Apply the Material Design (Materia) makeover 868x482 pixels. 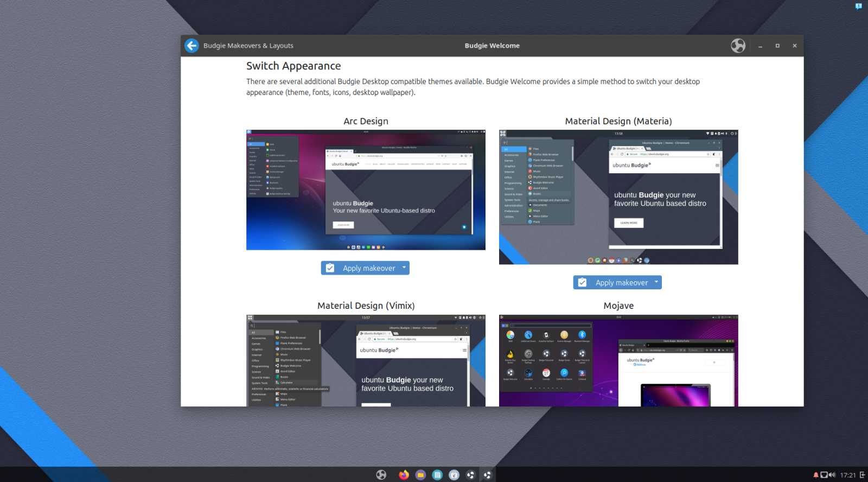tap(612, 282)
